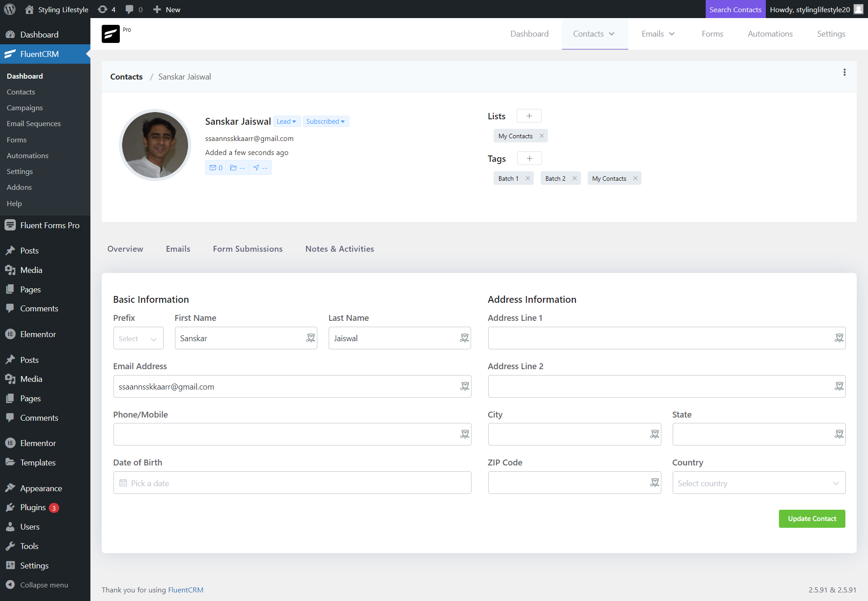Open Email Sequences in FluentCRM submenu
The image size is (868, 601).
tap(33, 123)
